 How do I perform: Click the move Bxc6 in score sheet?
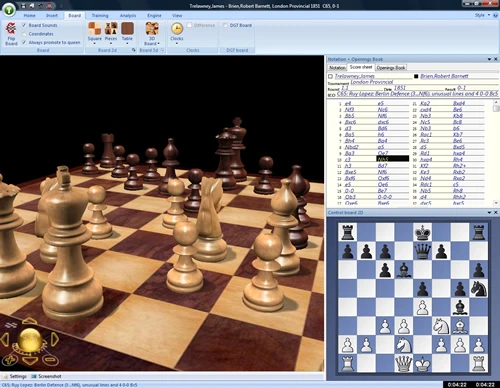click(350, 122)
